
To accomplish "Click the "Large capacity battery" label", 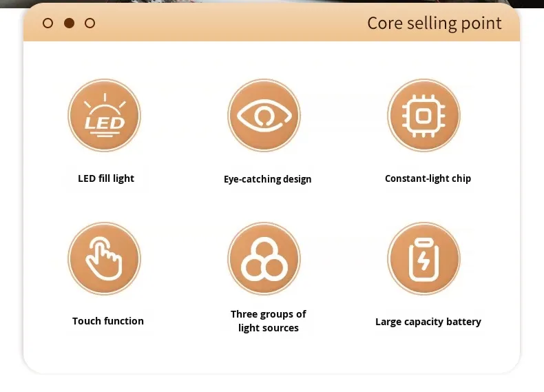I will pos(428,322).
